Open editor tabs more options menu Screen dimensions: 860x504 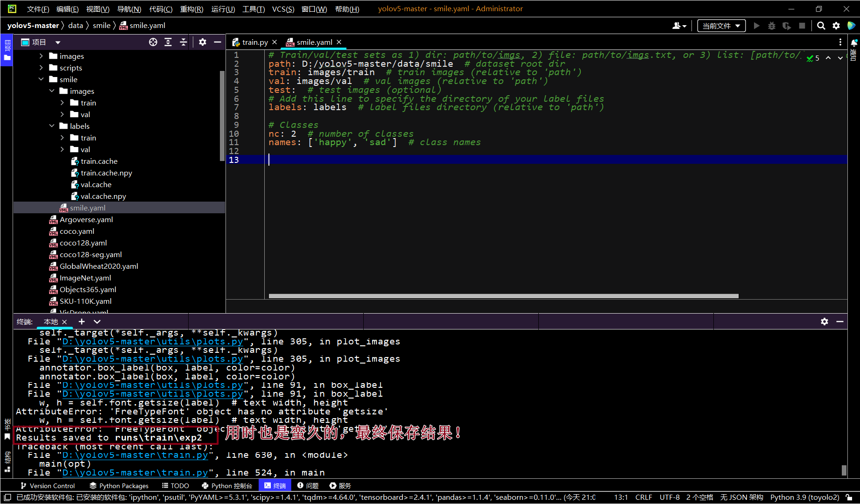pos(840,42)
